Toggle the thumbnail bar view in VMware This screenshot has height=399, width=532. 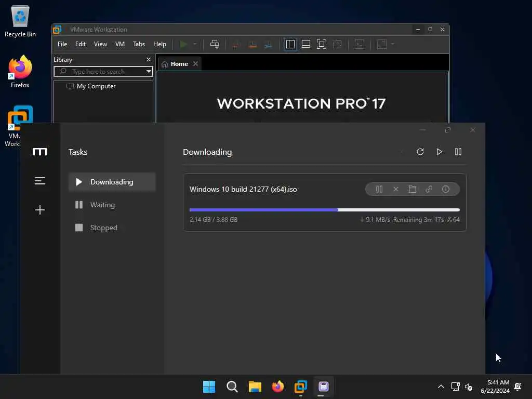306,44
